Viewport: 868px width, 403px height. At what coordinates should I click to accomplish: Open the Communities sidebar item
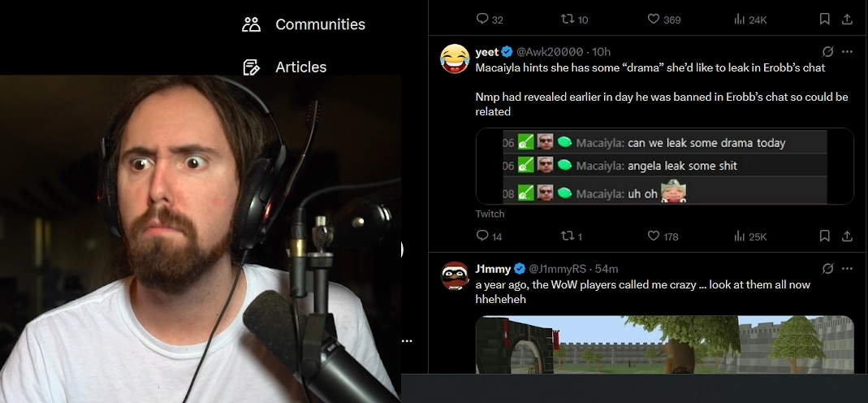304,24
